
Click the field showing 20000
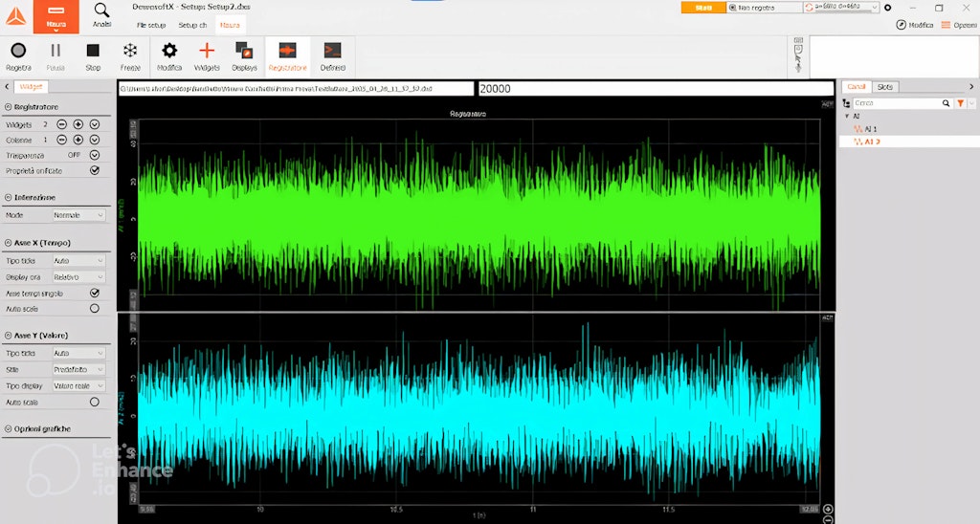(656, 89)
